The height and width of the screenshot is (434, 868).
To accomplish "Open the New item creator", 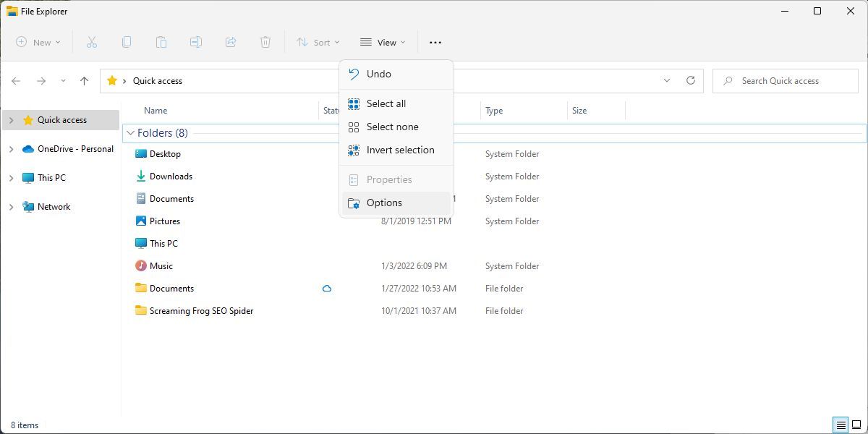I will tap(38, 42).
